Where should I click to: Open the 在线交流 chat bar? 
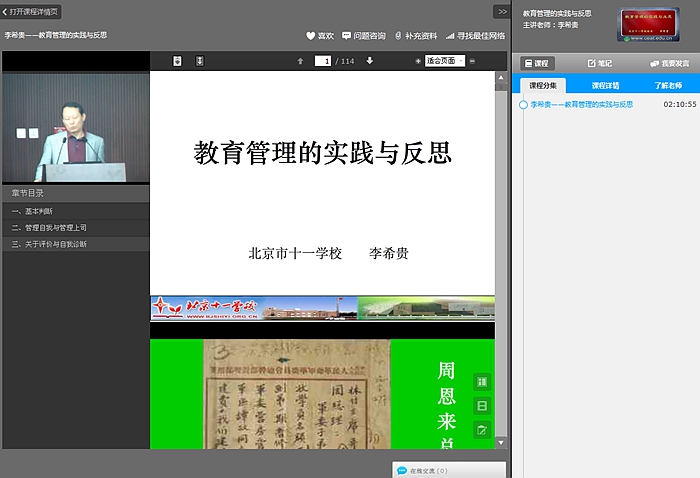coord(449,470)
